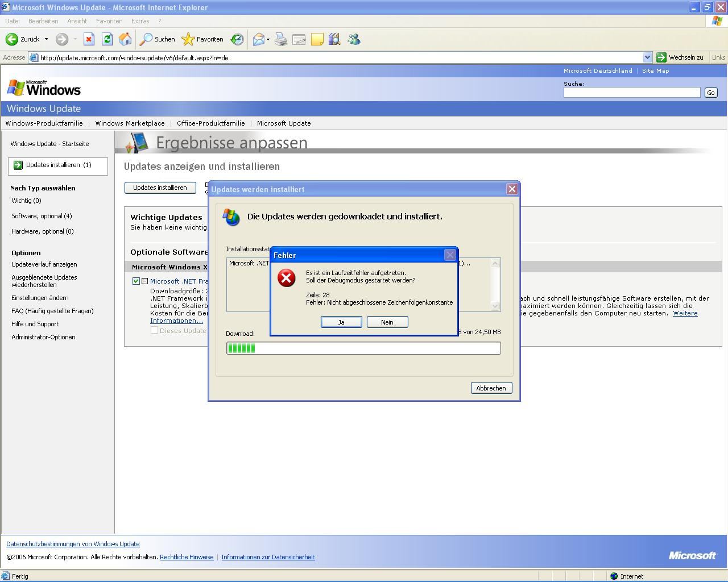Viewport: 728px width, 582px height.
Task: Collapse the .NET Framework update details
Action: (x=145, y=281)
